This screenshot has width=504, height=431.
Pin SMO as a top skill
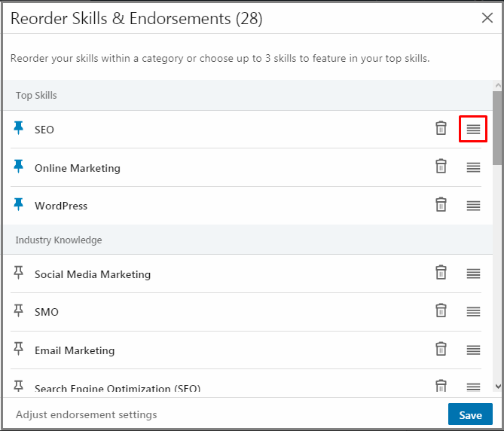pos(19,311)
